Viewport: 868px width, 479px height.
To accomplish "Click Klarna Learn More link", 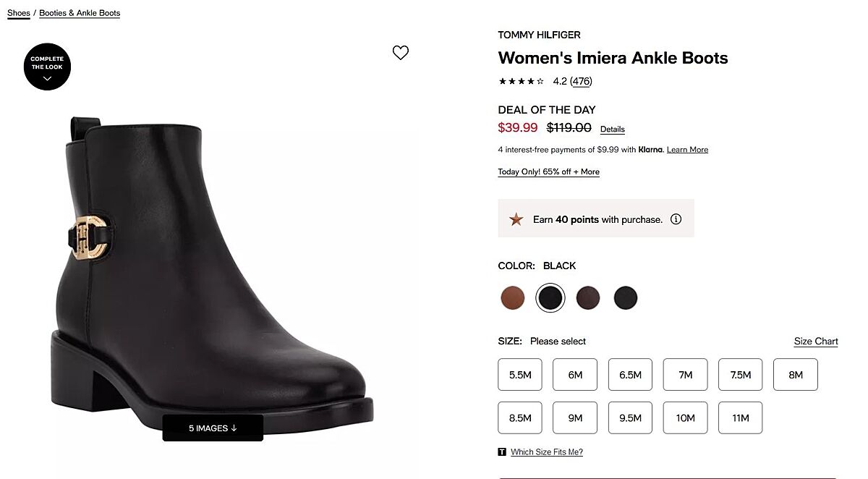I will [x=687, y=150].
